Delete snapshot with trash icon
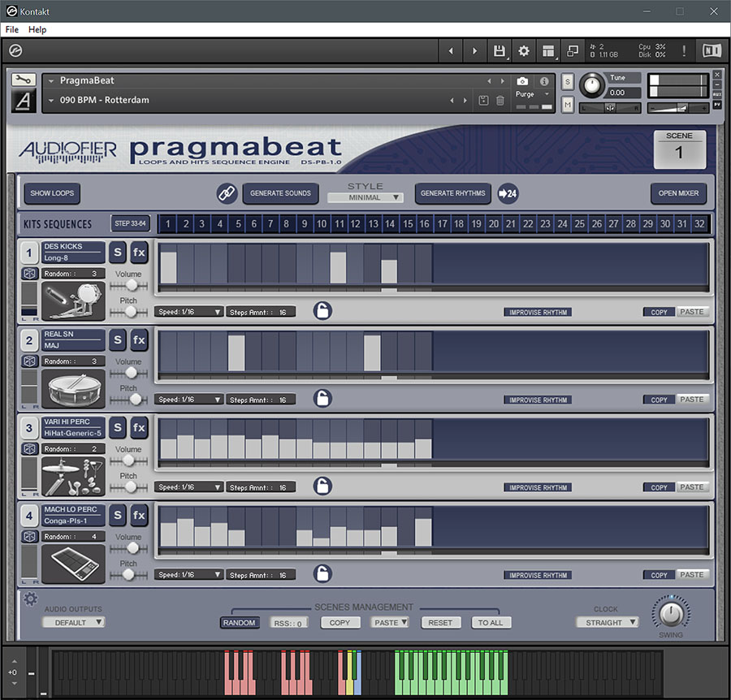Screen dimensions: 731x700 (x=500, y=100)
